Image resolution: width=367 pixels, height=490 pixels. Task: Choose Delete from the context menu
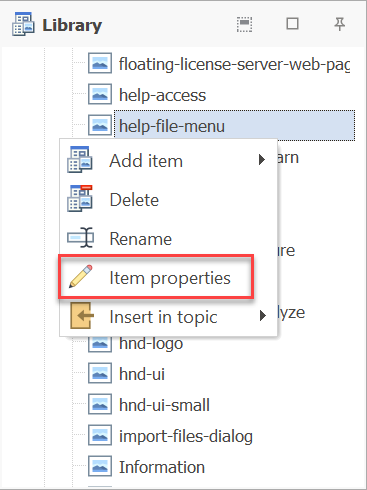click(135, 200)
